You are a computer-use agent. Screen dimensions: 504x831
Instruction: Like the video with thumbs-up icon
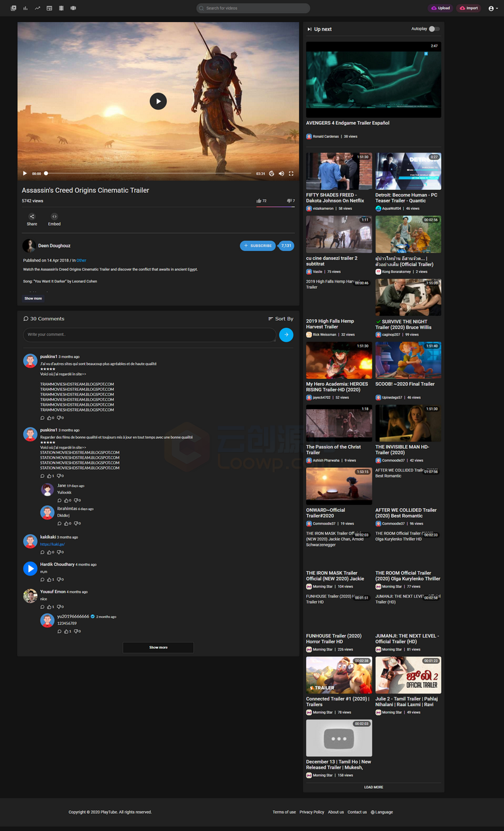click(259, 201)
